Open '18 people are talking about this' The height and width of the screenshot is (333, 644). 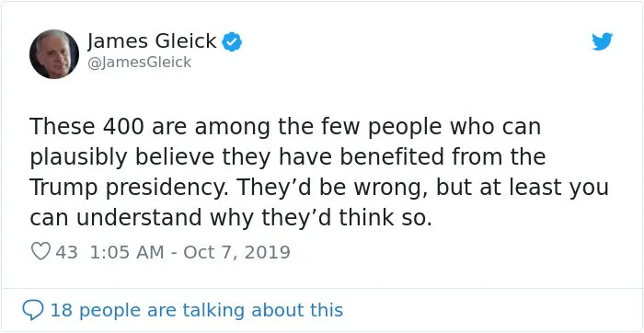pyautogui.click(x=196, y=310)
